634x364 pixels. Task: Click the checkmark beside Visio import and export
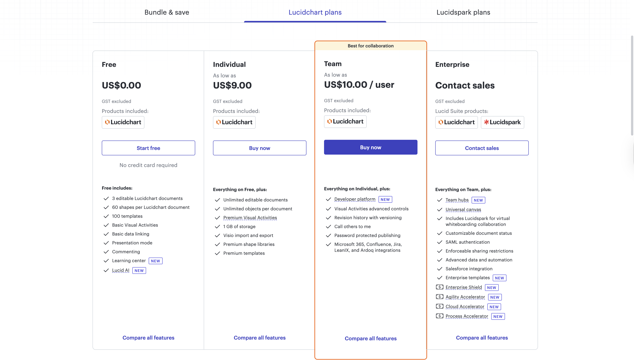click(x=217, y=236)
